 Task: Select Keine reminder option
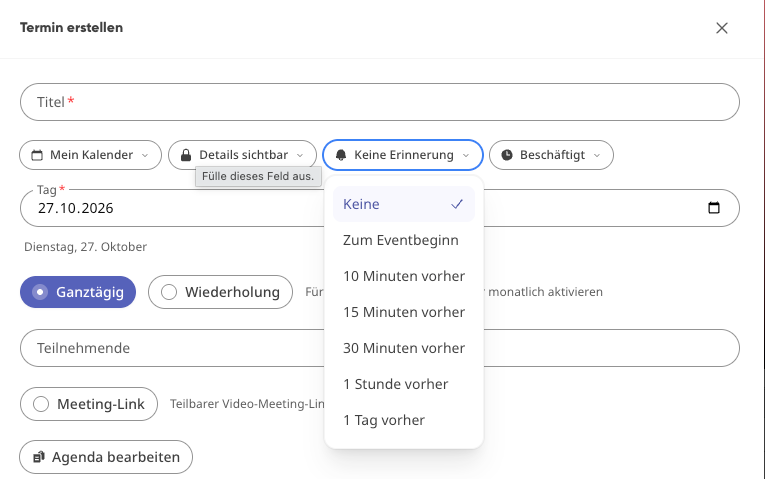pyautogui.click(x=403, y=204)
